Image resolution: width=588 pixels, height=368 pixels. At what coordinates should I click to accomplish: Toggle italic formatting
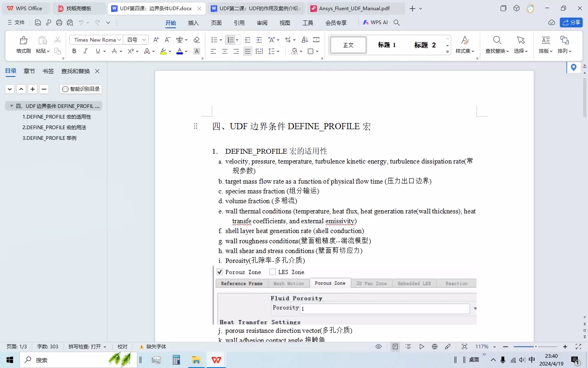coord(85,51)
